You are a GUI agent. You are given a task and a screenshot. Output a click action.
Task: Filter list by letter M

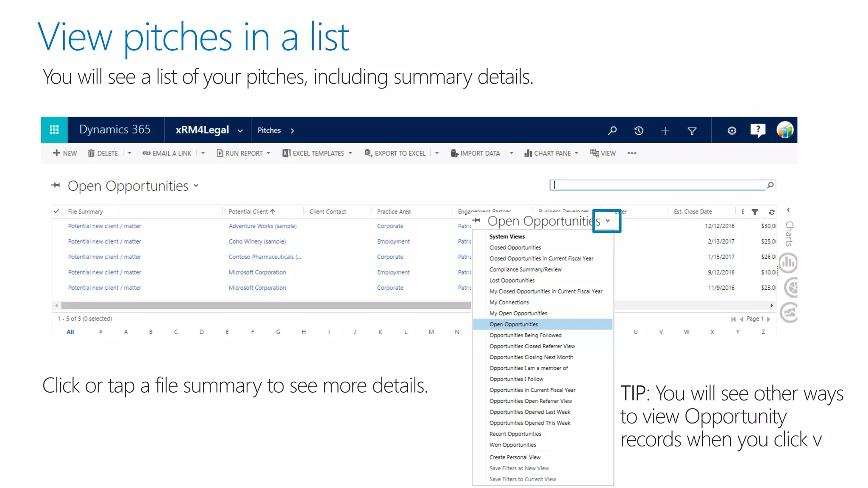431,332
